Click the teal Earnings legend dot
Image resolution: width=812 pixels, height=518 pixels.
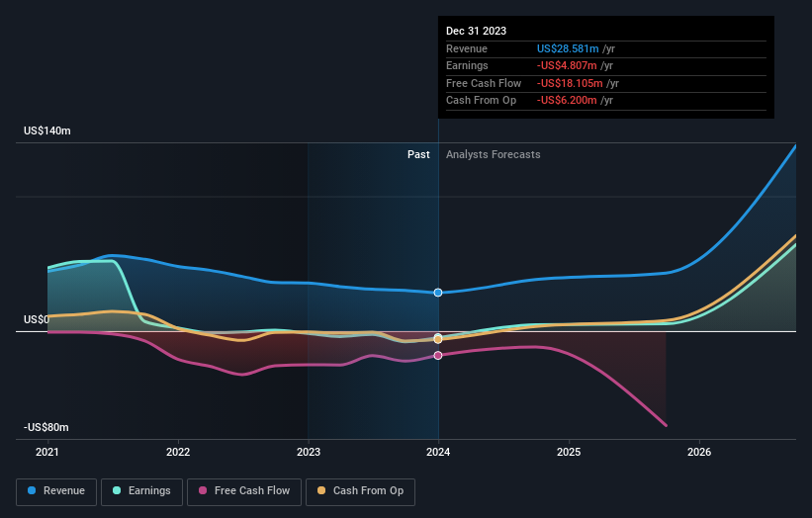(117, 490)
